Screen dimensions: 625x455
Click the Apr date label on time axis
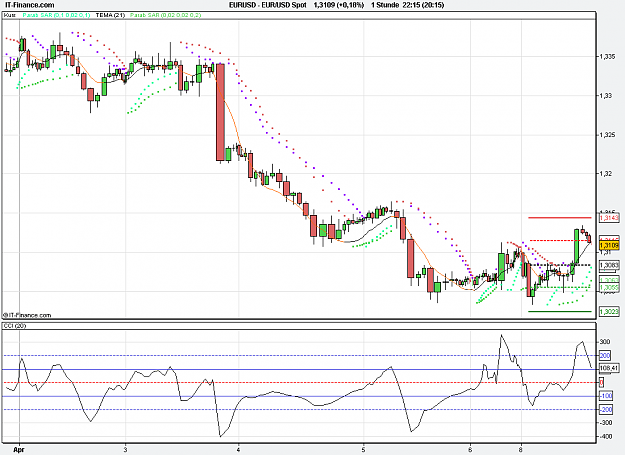coord(19,449)
